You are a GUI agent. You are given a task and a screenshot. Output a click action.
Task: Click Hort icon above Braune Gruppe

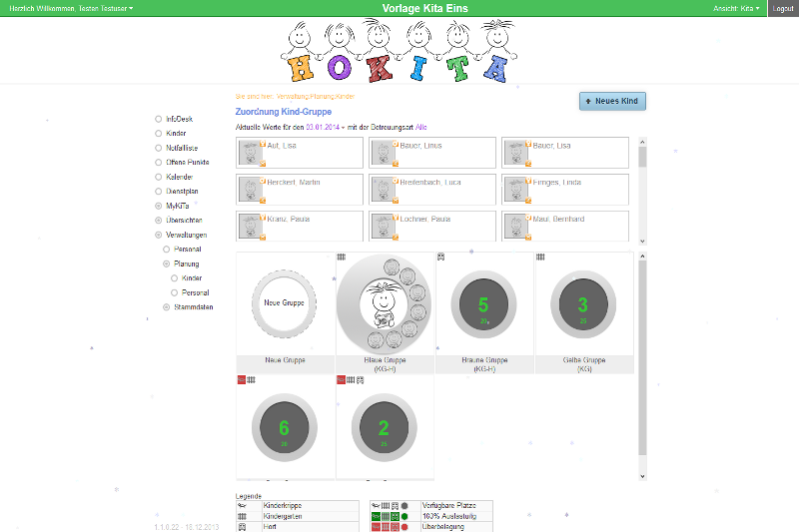[440, 258]
